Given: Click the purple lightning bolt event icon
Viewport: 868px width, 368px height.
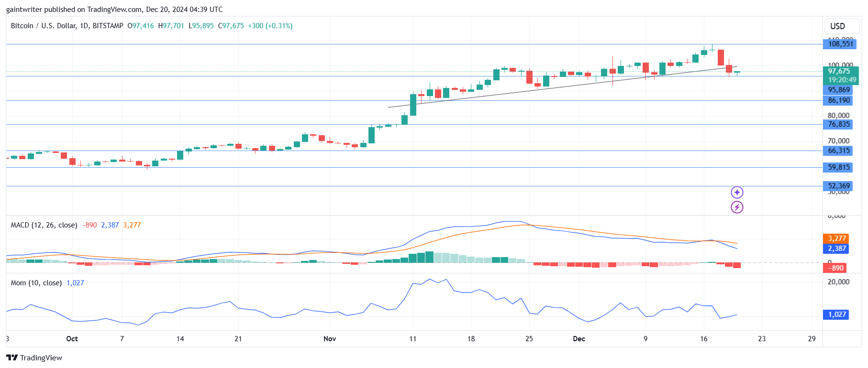Looking at the screenshot, I should point(737,207).
